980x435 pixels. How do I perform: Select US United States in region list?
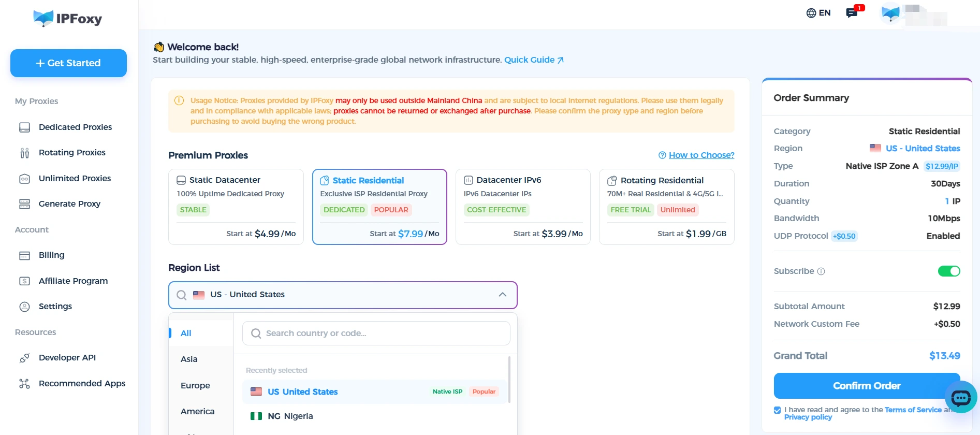[375, 392]
